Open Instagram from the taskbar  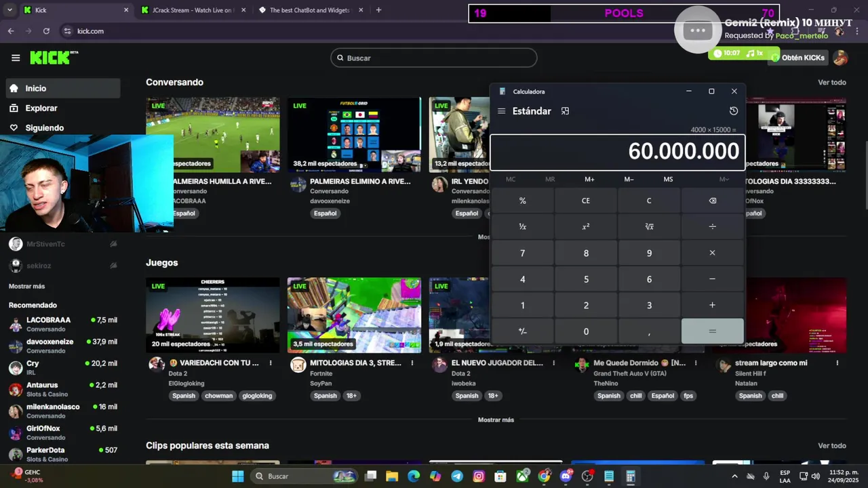pyautogui.click(x=479, y=476)
